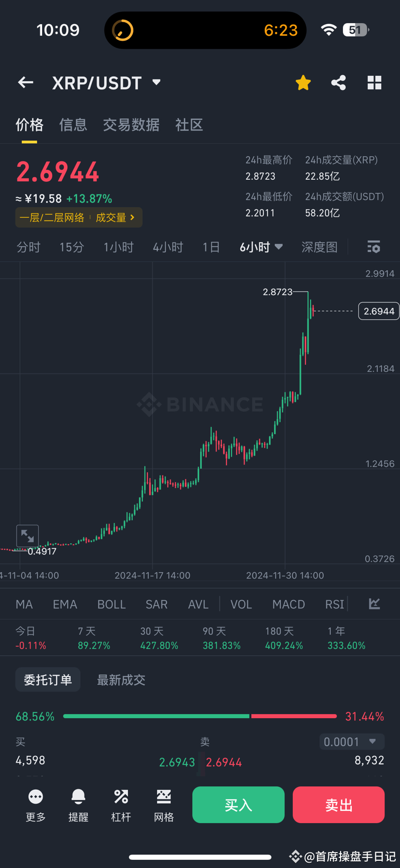This screenshot has height=868, width=400.
Task: Open the share options for XRP/USDT
Action: click(x=338, y=82)
